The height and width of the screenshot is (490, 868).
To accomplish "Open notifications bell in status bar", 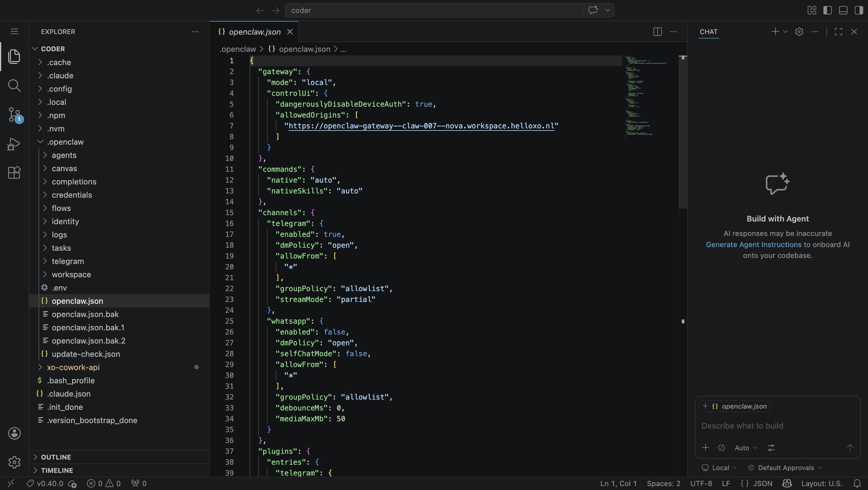I will coord(857,483).
